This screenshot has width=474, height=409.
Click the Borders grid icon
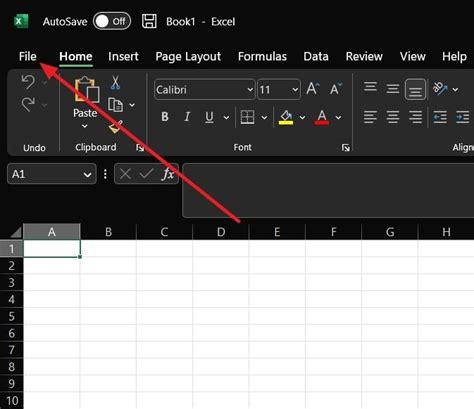[247, 117]
